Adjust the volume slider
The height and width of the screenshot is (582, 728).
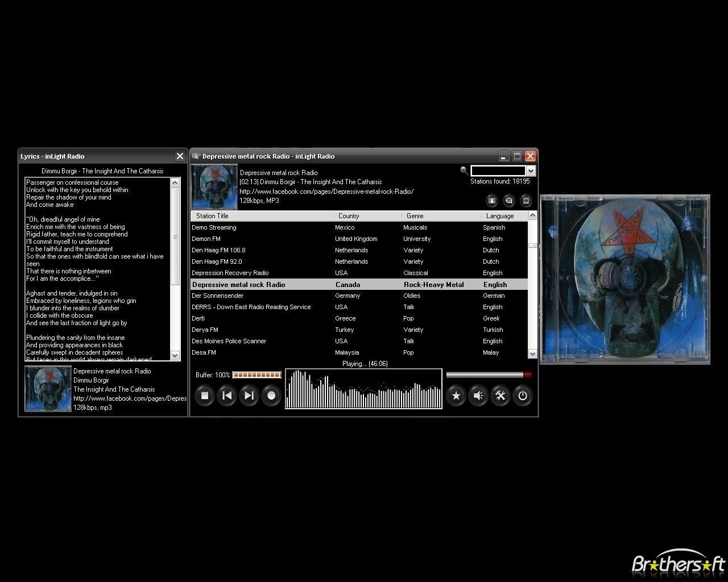[489, 375]
